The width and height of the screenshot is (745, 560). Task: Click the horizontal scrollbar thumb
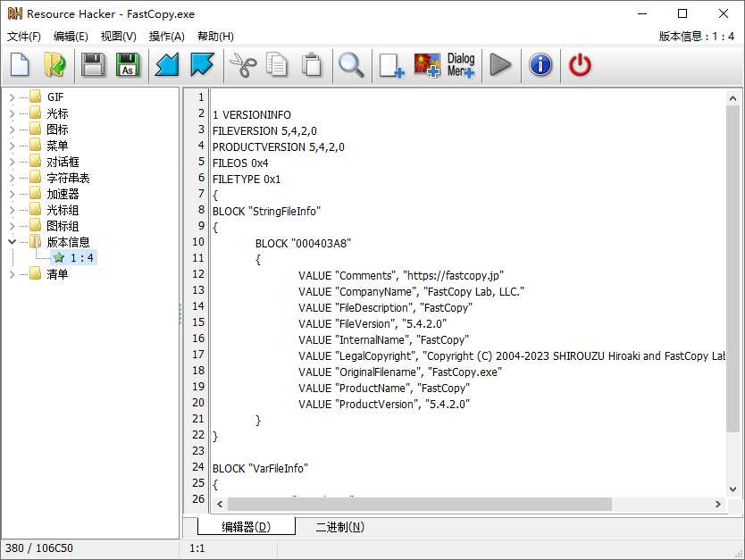tap(420, 504)
